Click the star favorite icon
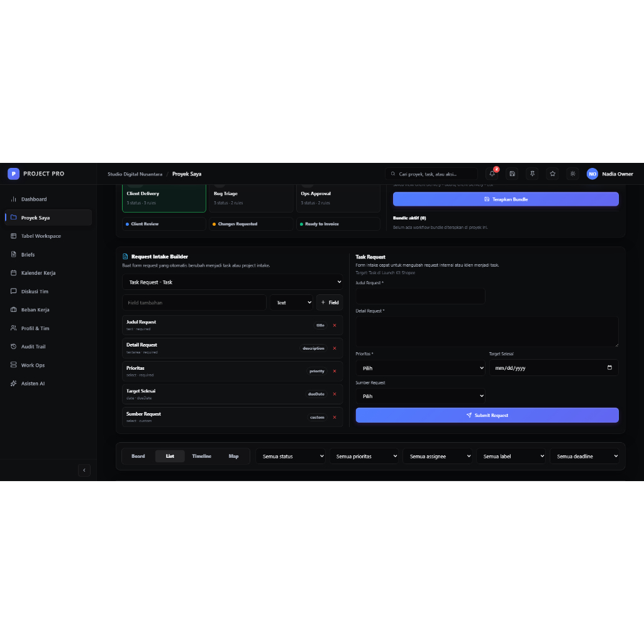 click(x=552, y=174)
